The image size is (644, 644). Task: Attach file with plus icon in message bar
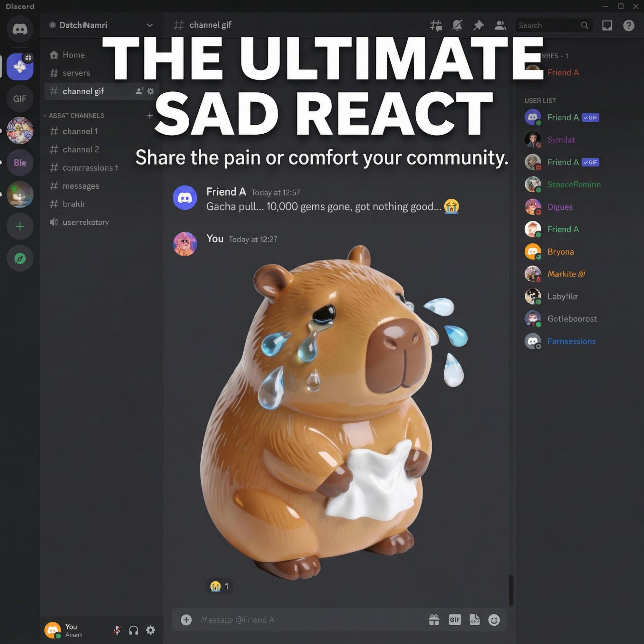(x=186, y=620)
